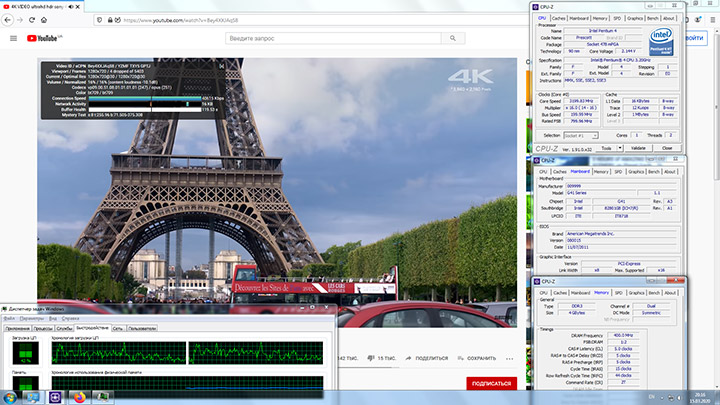Click the red ПОДПИСАТЬСЯ subscribe button

[491, 383]
